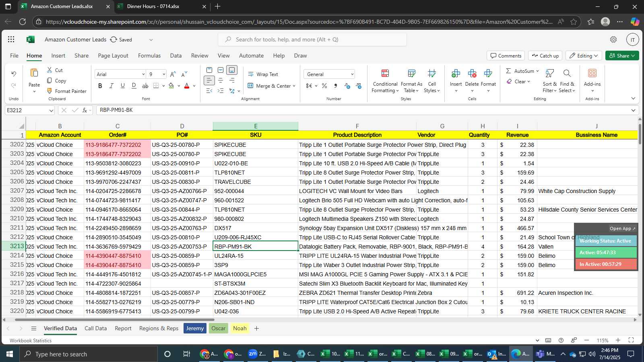Decrease indent in alignment group

point(209,91)
